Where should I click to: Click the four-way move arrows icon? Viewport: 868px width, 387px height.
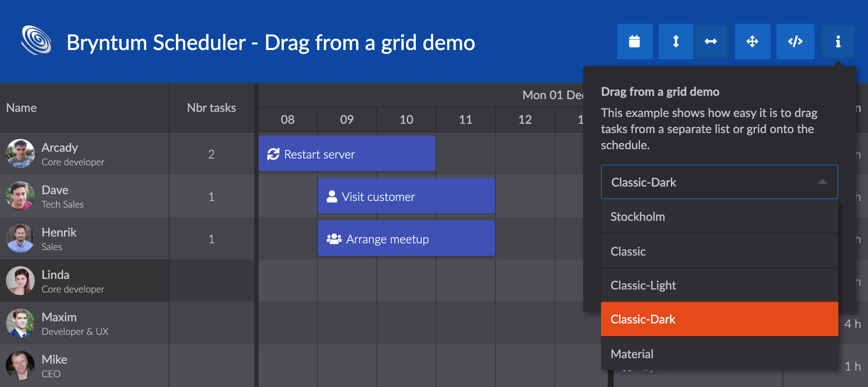point(752,42)
